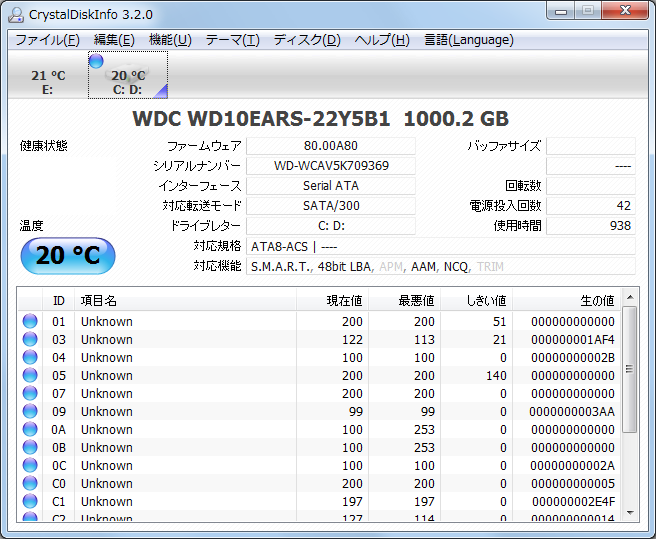Click raw value 00000000002B
The width and height of the screenshot is (656, 539).
coord(573,357)
